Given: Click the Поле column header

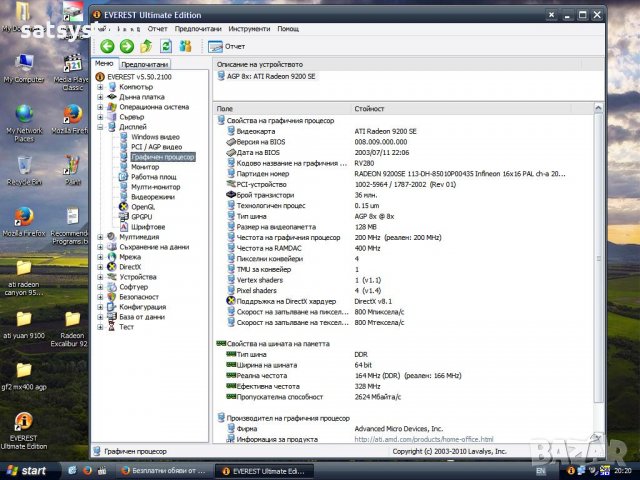Looking at the screenshot, I should point(282,109).
